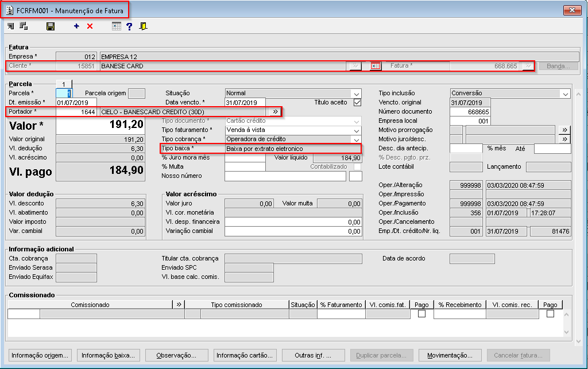Expand Tipo faturamento dropdown Venda à vista
The width and height of the screenshot is (588, 369).
pos(356,130)
